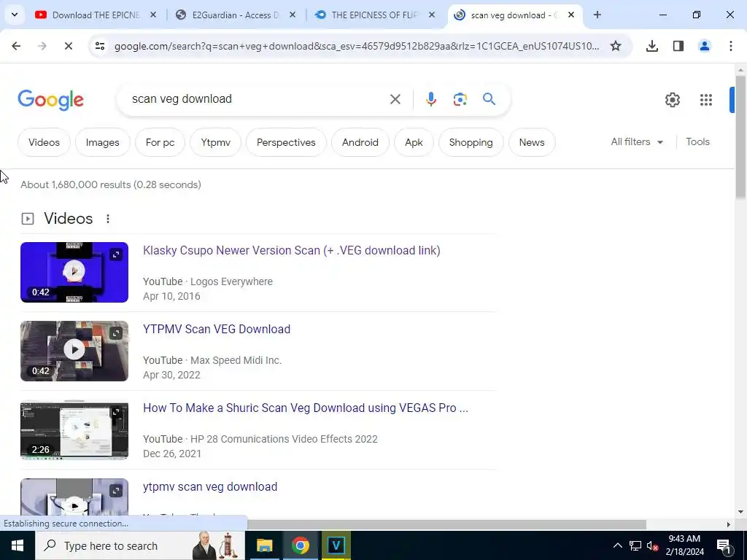Screen dimensions: 747x560
Task: Close the scan veg download tab
Action: pos(571,15)
